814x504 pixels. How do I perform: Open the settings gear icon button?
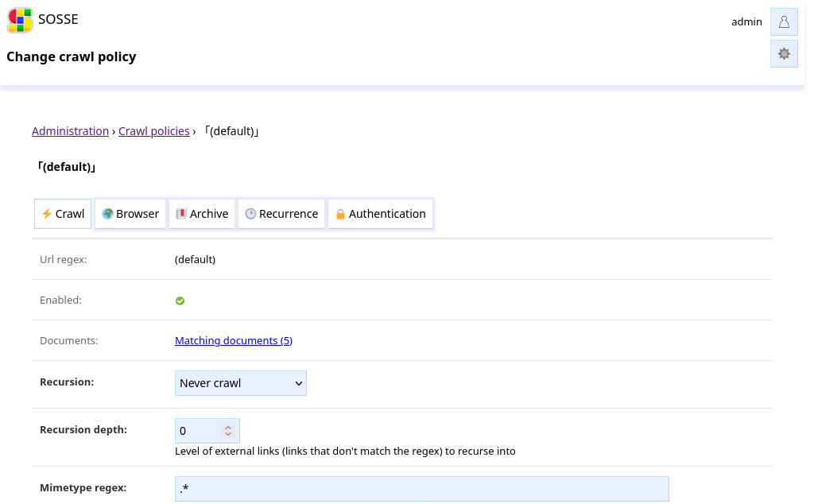coord(784,54)
